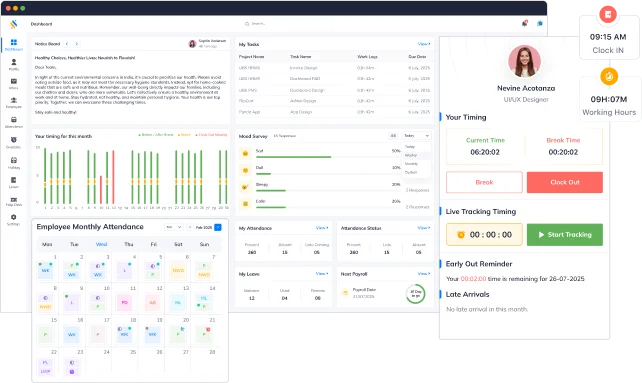Image resolution: width=642 pixels, height=383 pixels.
Task: Open Leave section in the sidebar
Action: click(x=14, y=182)
